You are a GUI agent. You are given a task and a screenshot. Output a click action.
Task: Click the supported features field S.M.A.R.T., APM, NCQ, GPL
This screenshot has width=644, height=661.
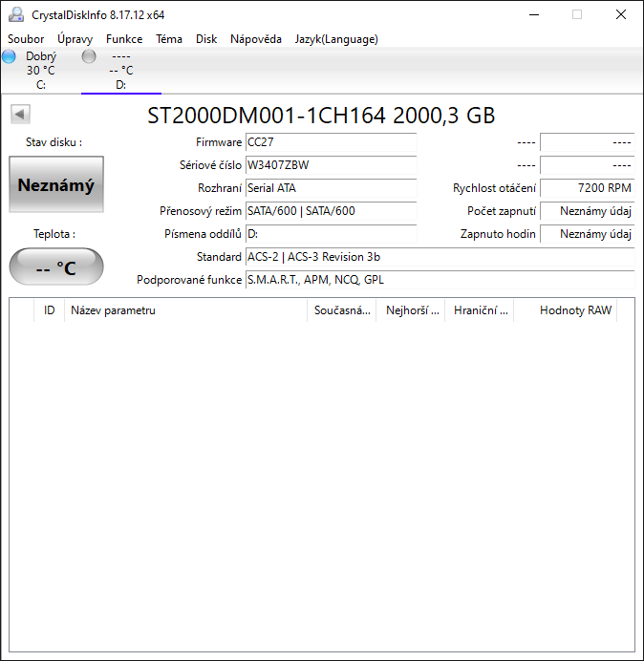coord(440,280)
